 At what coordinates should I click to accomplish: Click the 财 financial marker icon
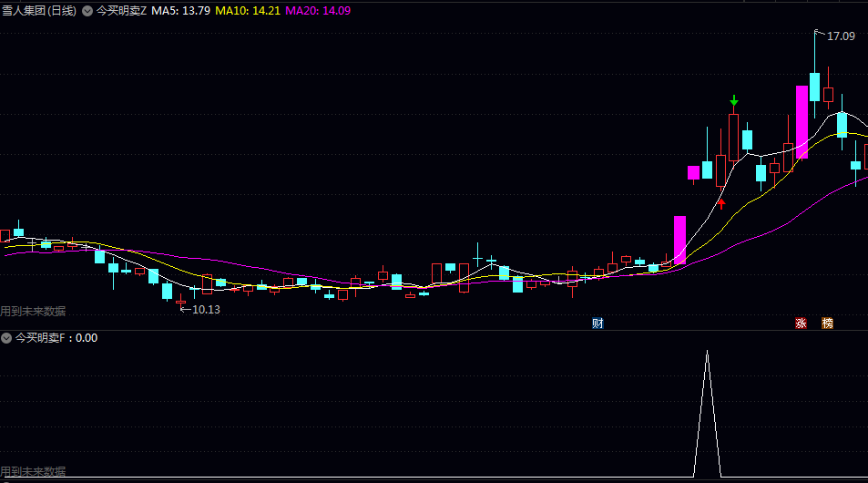coord(597,324)
